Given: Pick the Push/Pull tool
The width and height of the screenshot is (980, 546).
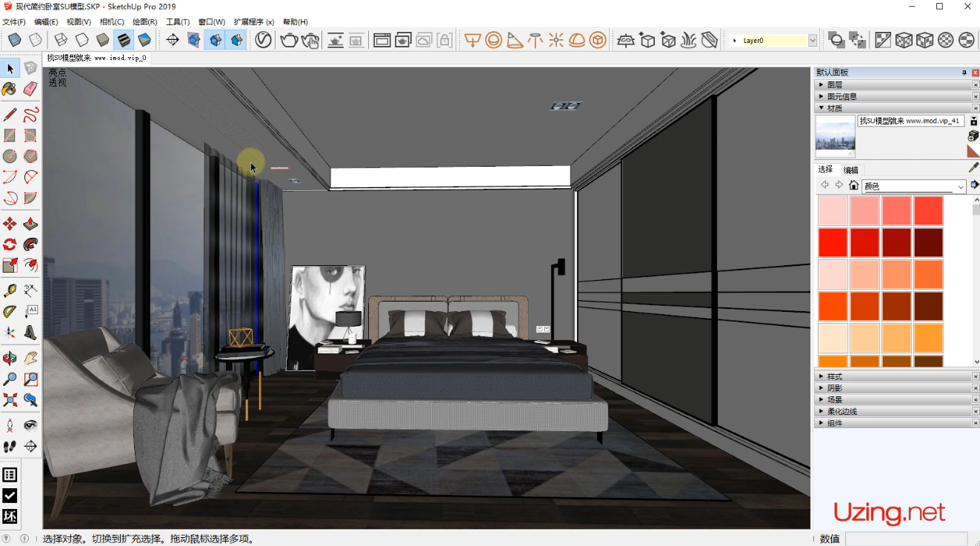Looking at the screenshot, I should 30,223.
